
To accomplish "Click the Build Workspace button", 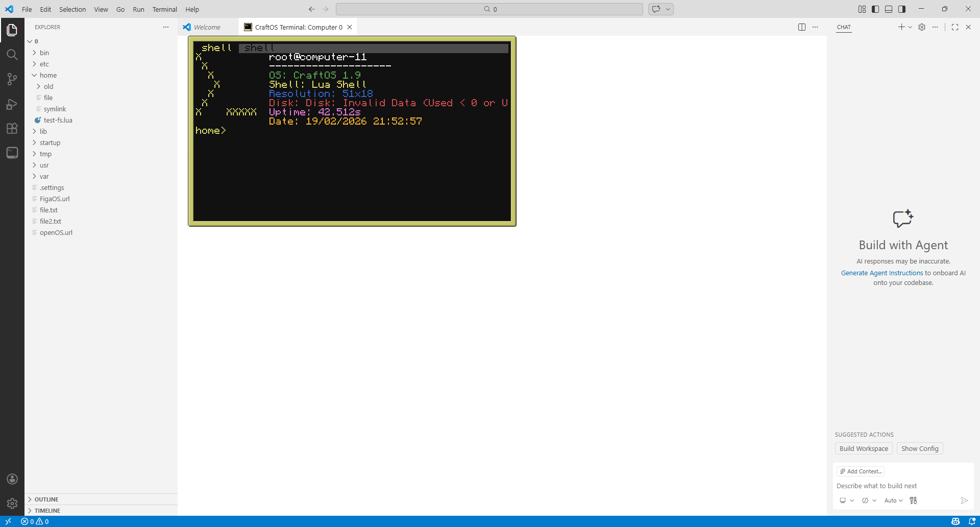I will [x=864, y=448].
